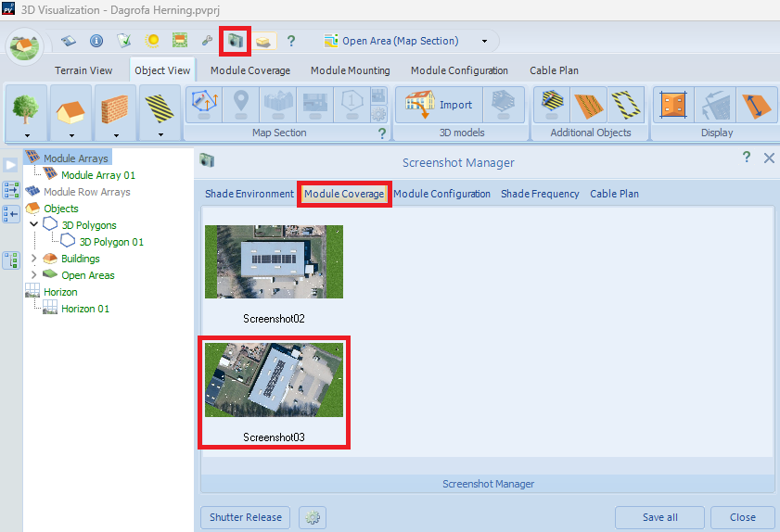Click the Save all button
Viewport: 780px width, 532px height.
click(x=659, y=517)
